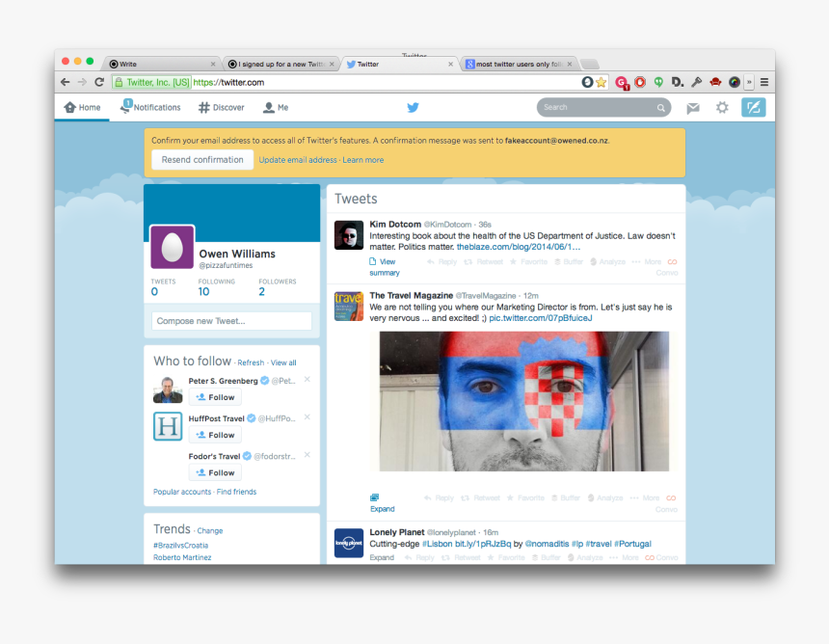Click the Discover hashtag icon
Screen dimensions: 829x644
tap(204, 107)
